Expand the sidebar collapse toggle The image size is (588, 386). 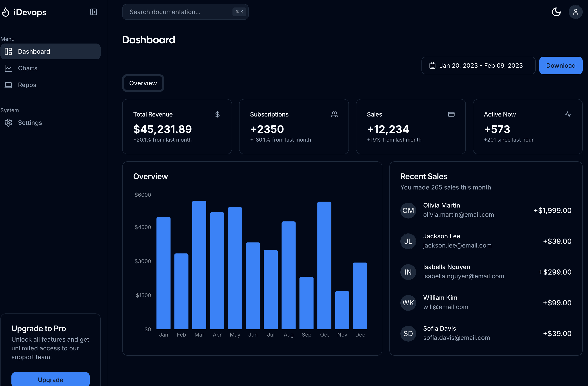pyautogui.click(x=93, y=12)
